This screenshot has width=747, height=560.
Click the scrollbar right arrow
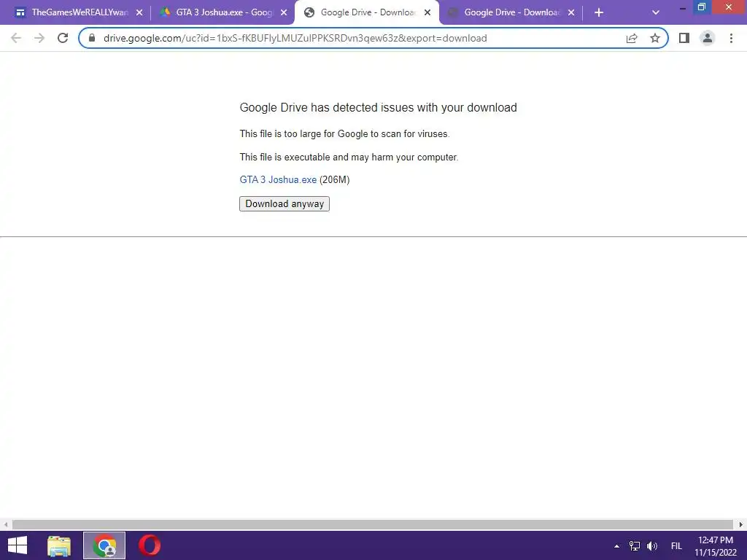pyautogui.click(x=741, y=524)
